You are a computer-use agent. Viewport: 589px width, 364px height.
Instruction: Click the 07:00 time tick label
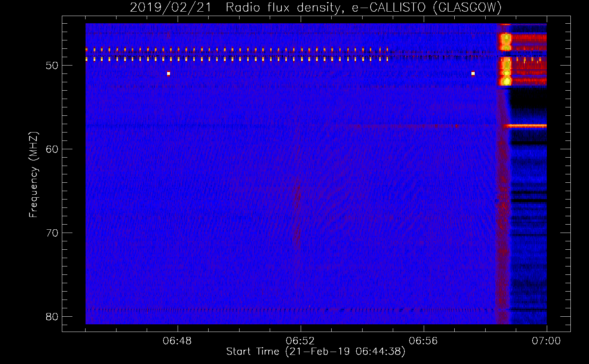coord(546,341)
